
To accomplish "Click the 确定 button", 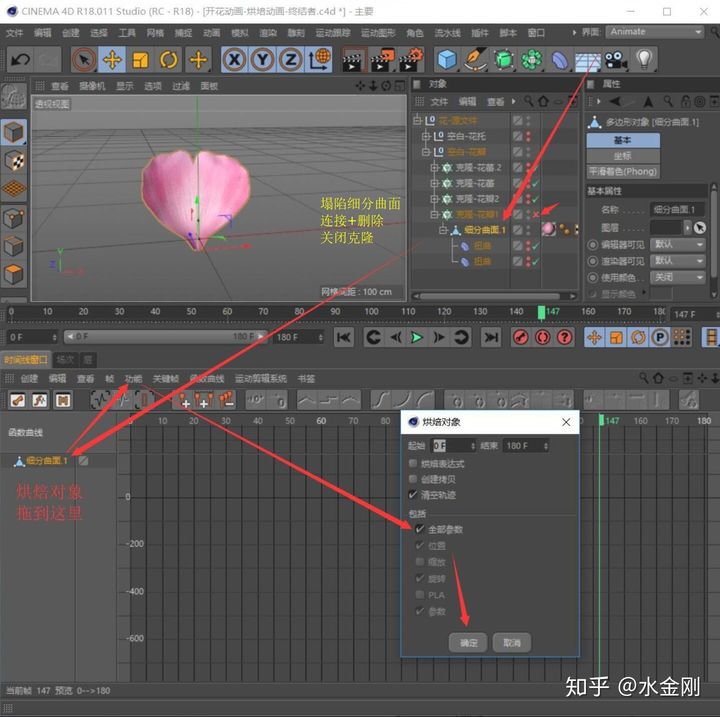I will point(468,642).
